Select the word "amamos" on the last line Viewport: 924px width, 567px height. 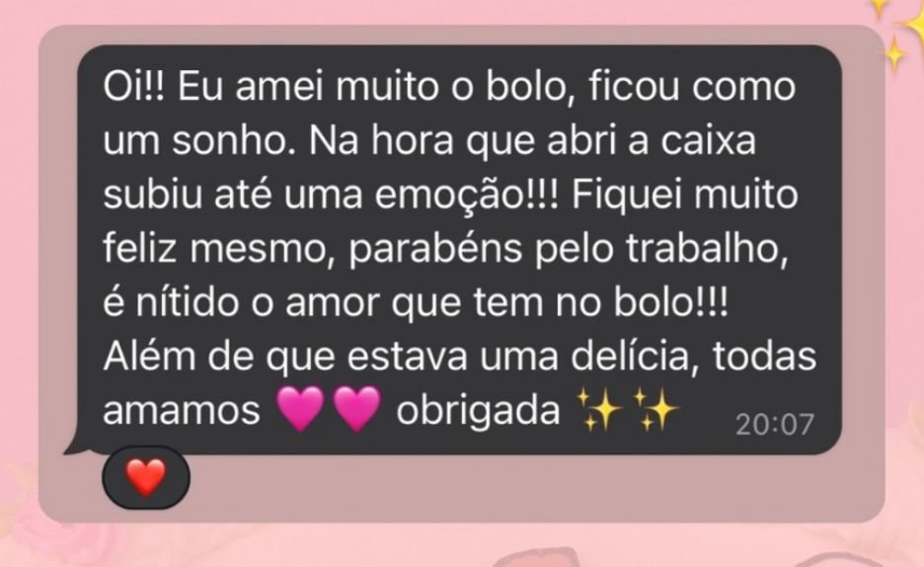pos(182,411)
